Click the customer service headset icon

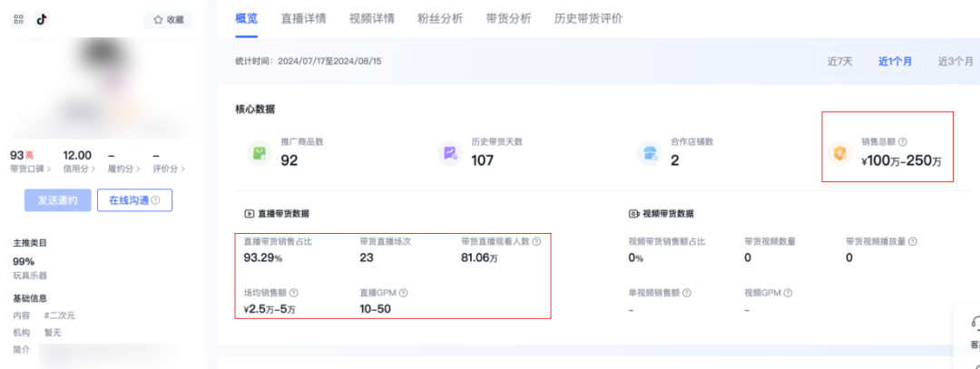tap(975, 324)
